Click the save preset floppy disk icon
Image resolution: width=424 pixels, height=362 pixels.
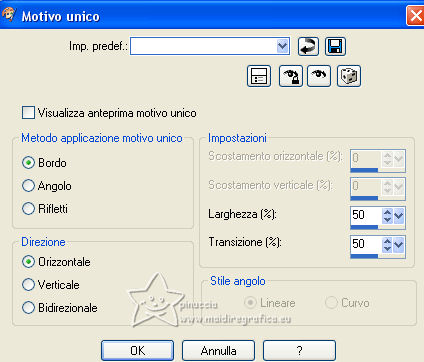point(335,46)
